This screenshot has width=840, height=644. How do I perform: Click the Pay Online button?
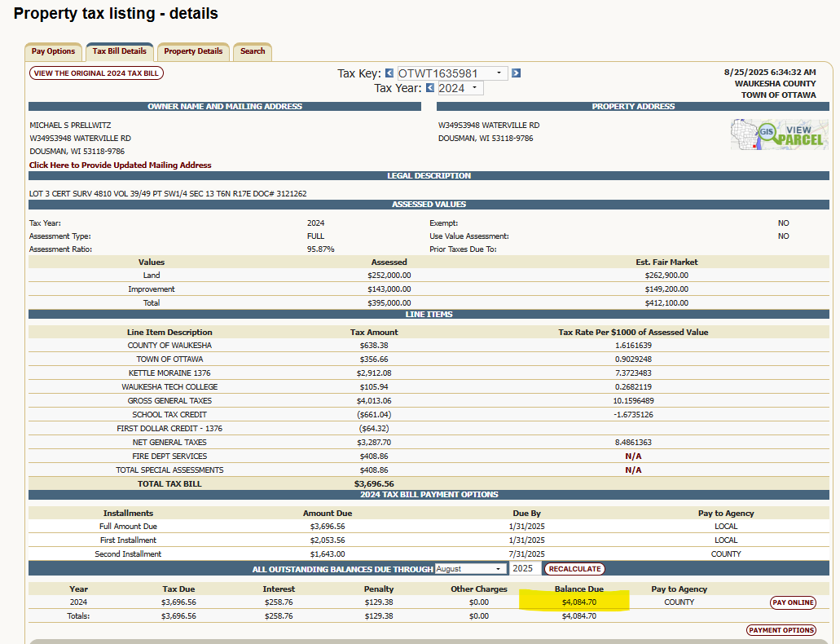(793, 602)
